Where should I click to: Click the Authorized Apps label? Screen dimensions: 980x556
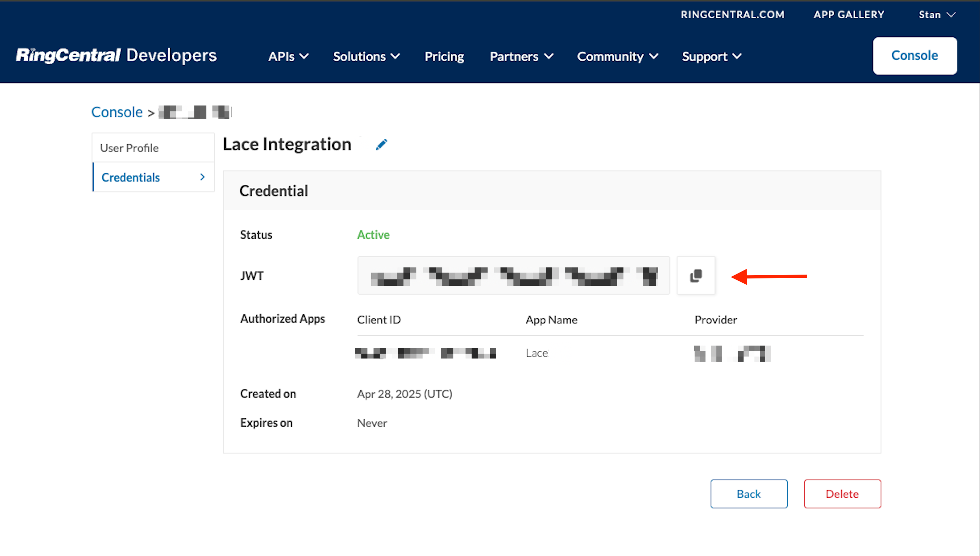[282, 319]
